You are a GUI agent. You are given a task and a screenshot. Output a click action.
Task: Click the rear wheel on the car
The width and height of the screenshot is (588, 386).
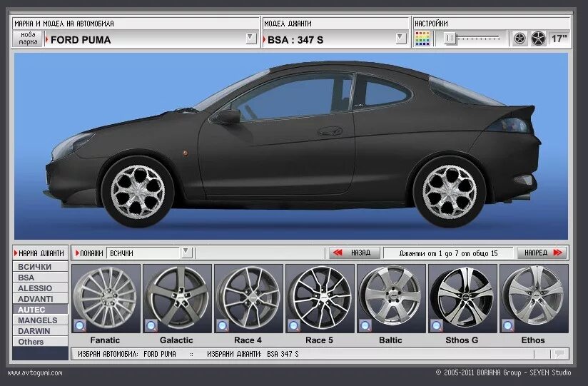click(x=450, y=192)
